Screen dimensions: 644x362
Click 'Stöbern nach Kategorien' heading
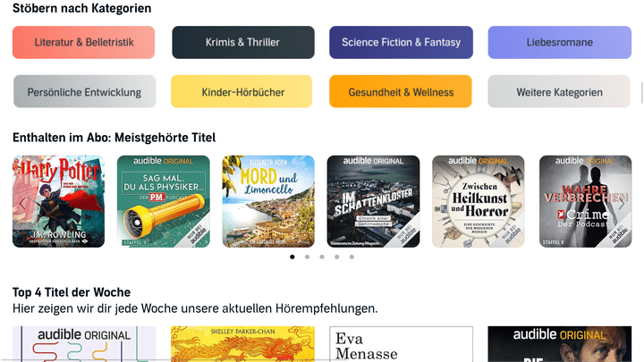[x=81, y=8]
